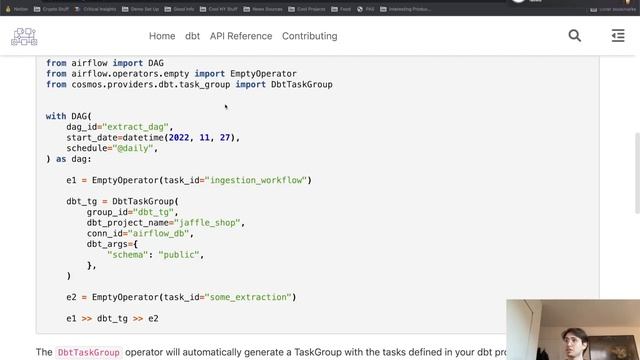Click the paragraph starting "The DbtTaskGroup operator"
Viewport: 640px width, 360px height.
[271, 352]
